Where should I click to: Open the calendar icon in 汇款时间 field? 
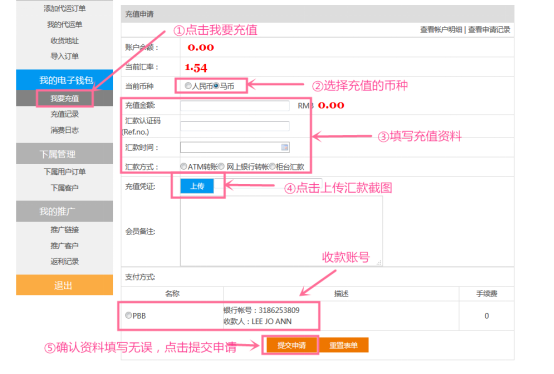coord(284,147)
